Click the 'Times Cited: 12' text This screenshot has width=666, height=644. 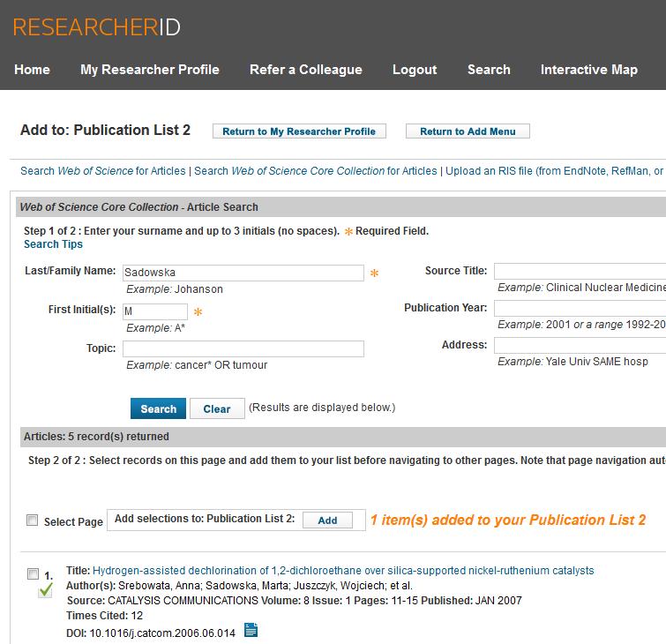coord(104,616)
